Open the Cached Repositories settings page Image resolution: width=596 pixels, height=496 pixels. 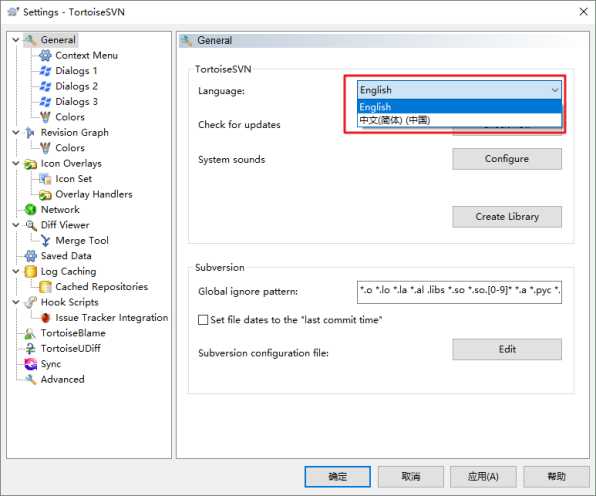click(x=101, y=287)
